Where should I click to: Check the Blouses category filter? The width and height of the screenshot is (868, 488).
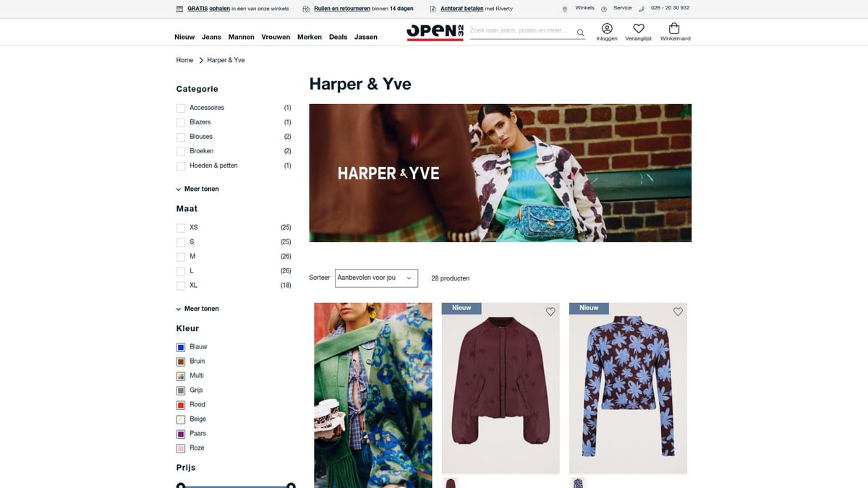pos(180,137)
